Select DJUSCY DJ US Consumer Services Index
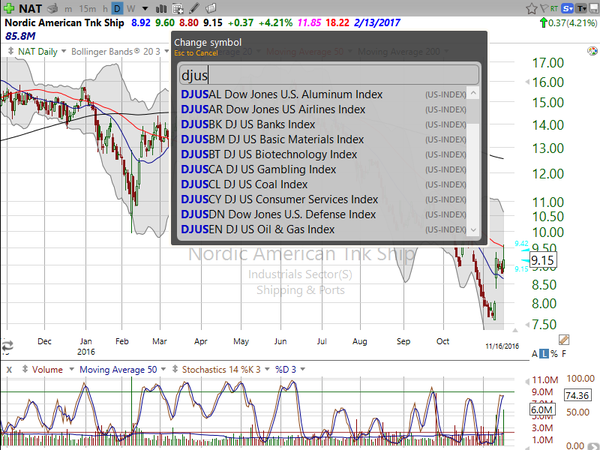600x450 pixels. tap(324, 199)
